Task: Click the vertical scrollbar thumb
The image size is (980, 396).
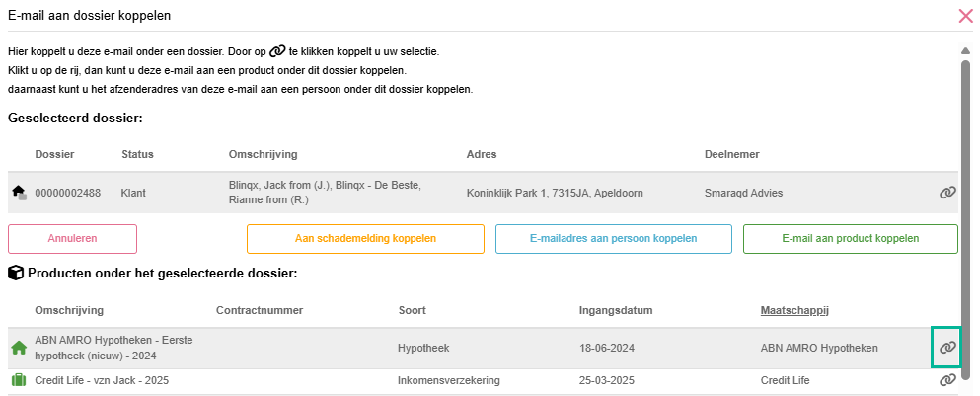Action: click(965, 219)
